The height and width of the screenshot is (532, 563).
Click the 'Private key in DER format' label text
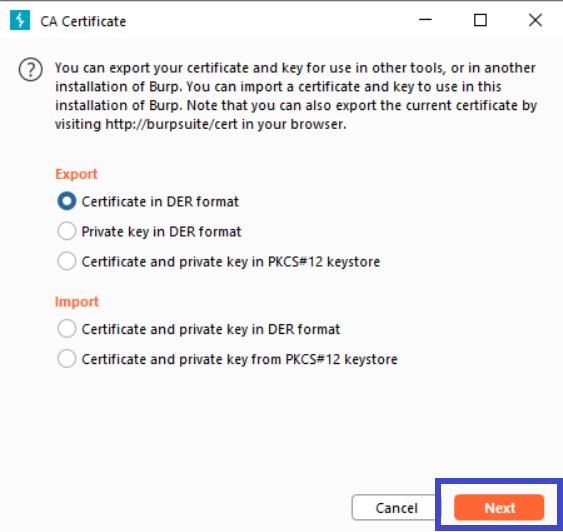tap(161, 232)
